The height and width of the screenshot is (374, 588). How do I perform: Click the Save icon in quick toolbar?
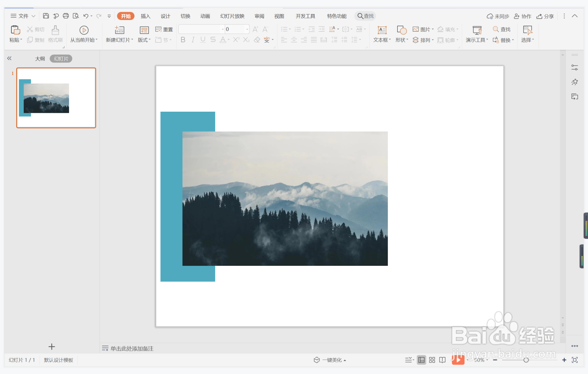click(x=46, y=16)
